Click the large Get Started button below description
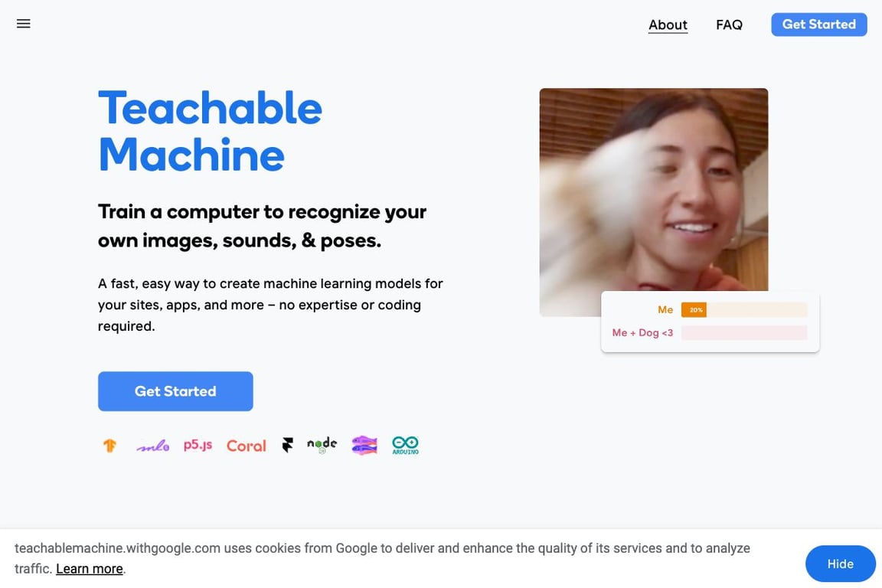Image resolution: width=882 pixels, height=588 pixels. coord(175,391)
